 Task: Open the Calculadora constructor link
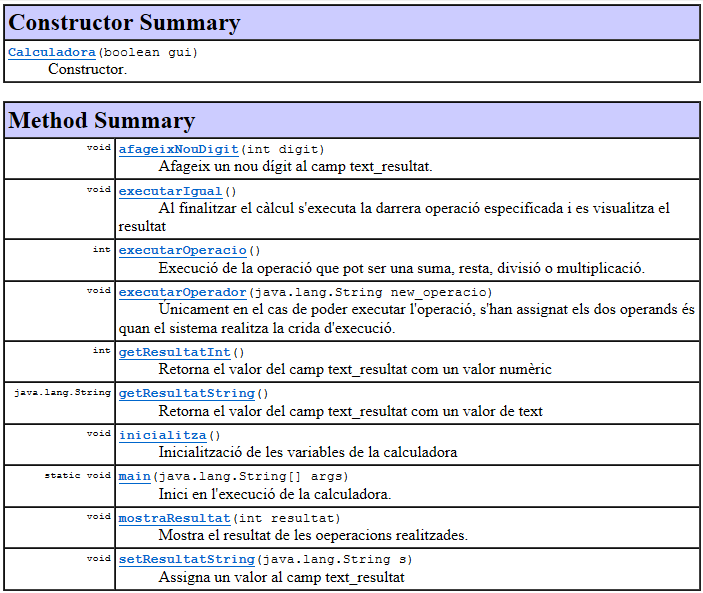50,52
